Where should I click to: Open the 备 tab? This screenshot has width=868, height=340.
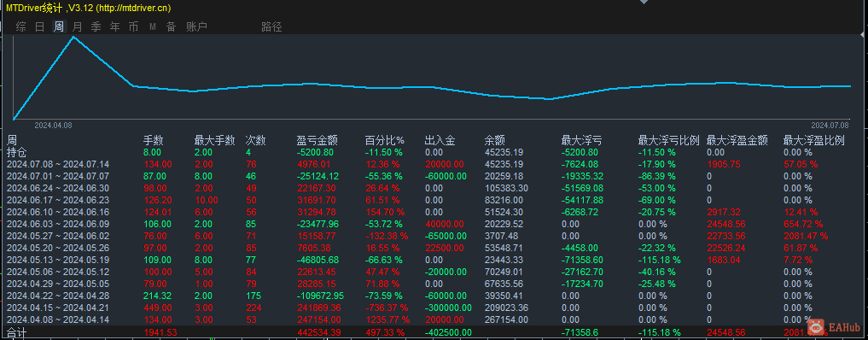pos(171,26)
